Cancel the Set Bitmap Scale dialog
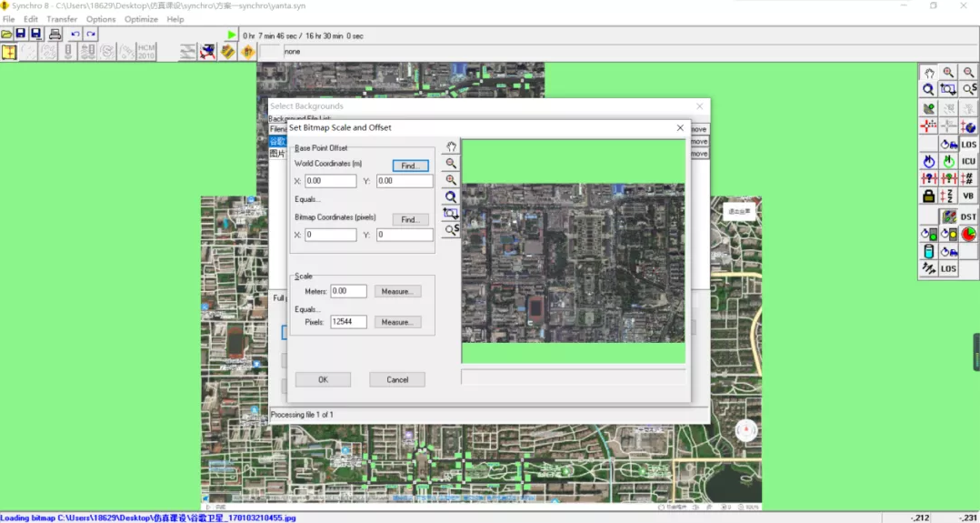Screen dimensions: 980x523 [x=397, y=379]
